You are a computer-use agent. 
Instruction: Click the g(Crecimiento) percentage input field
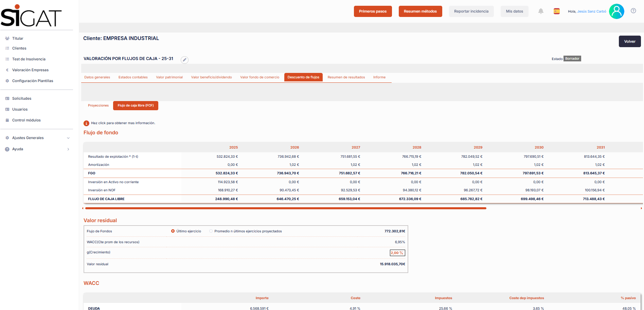coord(397,253)
